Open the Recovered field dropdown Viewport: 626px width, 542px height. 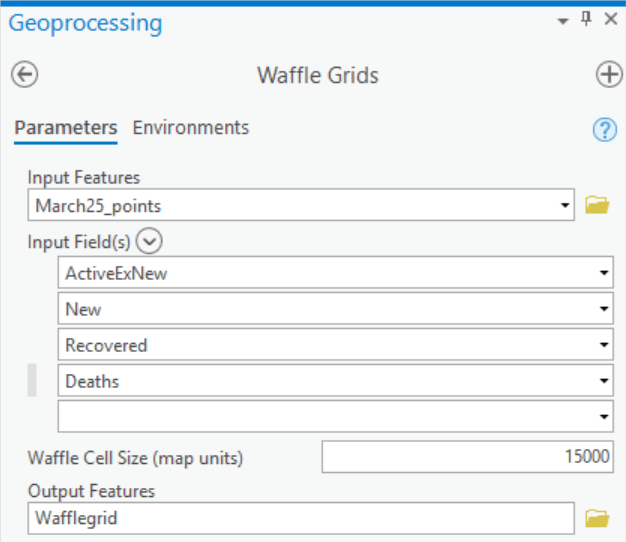click(605, 345)
